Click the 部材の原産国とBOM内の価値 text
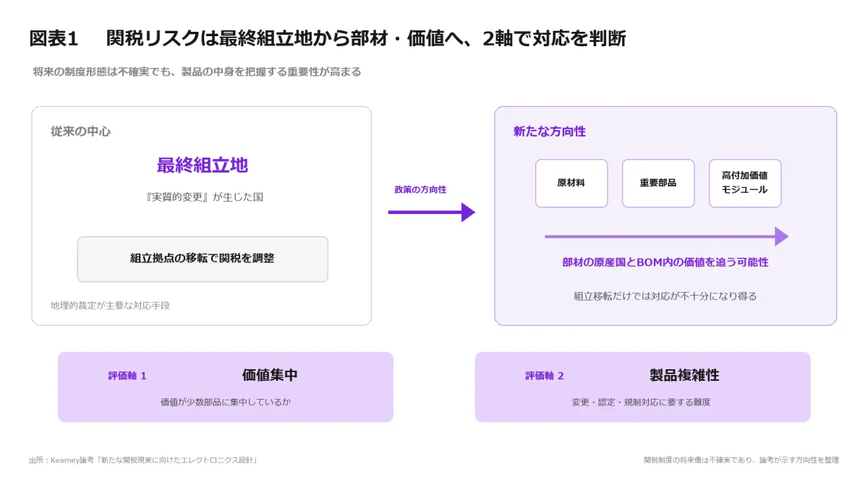The width and height of the screenshot is (868, 482). coord(665,262)
